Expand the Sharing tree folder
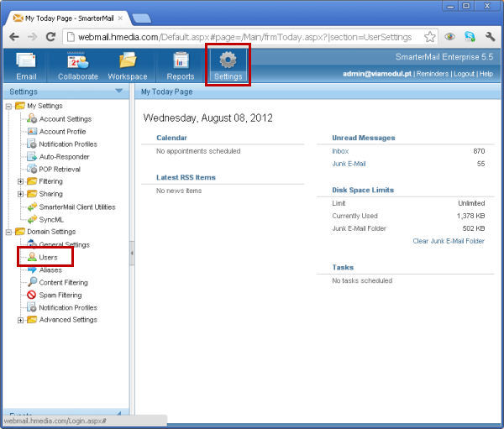This screenshot has height=429, width=504. click(21, 194)
